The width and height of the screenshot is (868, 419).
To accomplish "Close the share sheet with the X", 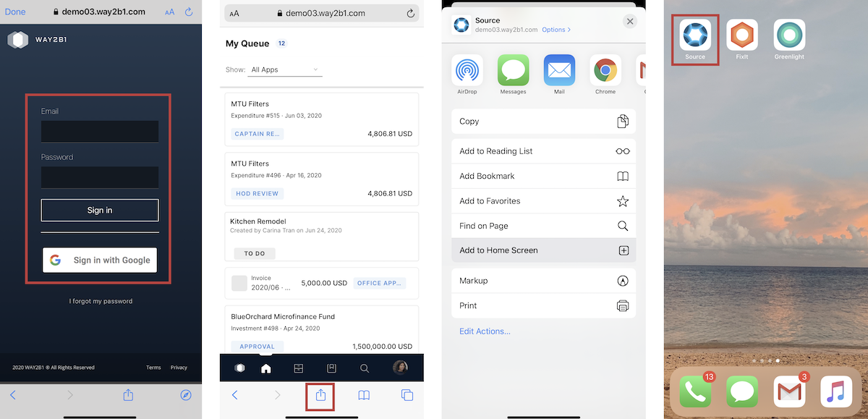I will click(630, 22).
